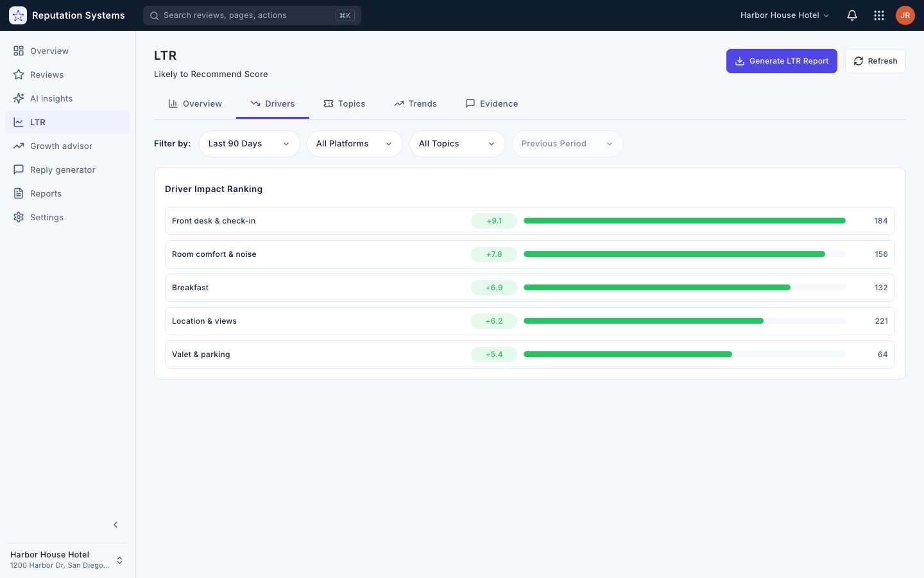Open Reviews in the sidebar
924x578 pixels.
[67, 74]
